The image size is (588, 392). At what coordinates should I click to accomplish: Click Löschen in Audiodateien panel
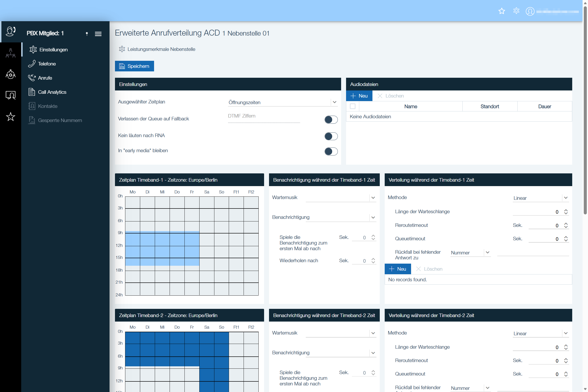[x=391, y=96]
